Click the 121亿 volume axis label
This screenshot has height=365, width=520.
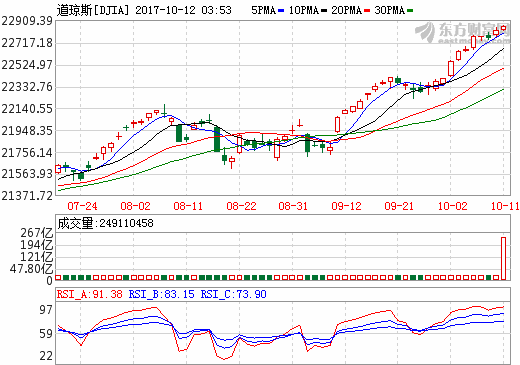[x=37, y=257]
